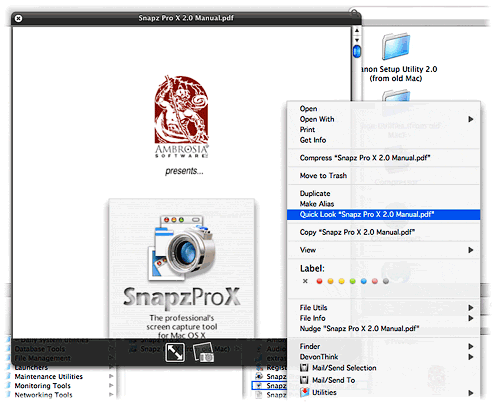Choose Get Info from the context menu
This screenshot has height=406, width=495.
click(x=313, y=140)
